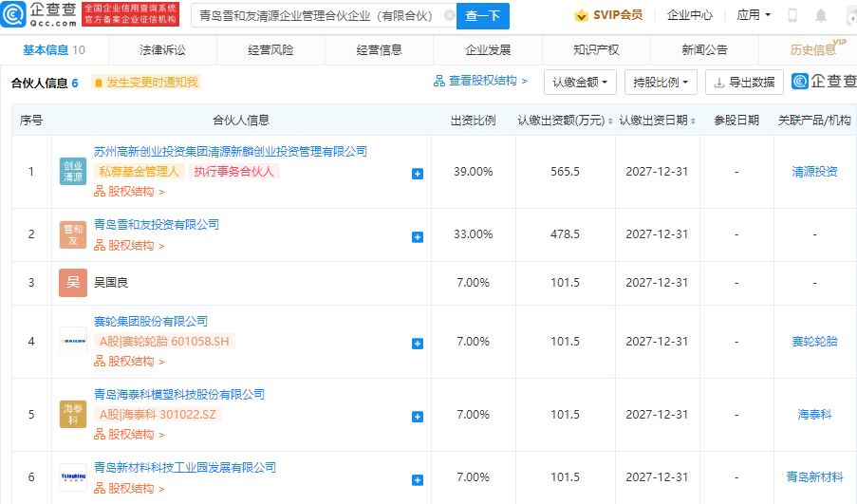This screenshot has width=857, height=504.
Task: Sort by 认缴出资额 column arrows
Action: [610, 121]
